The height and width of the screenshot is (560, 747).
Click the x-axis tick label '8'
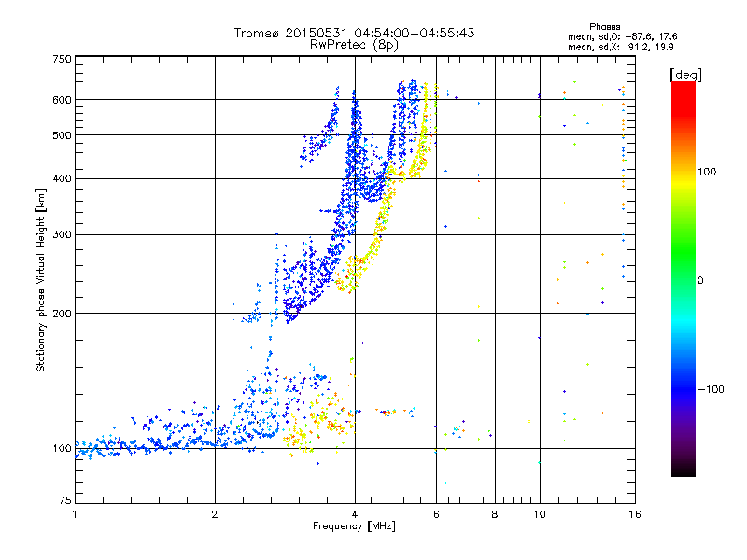click(495, 514)
